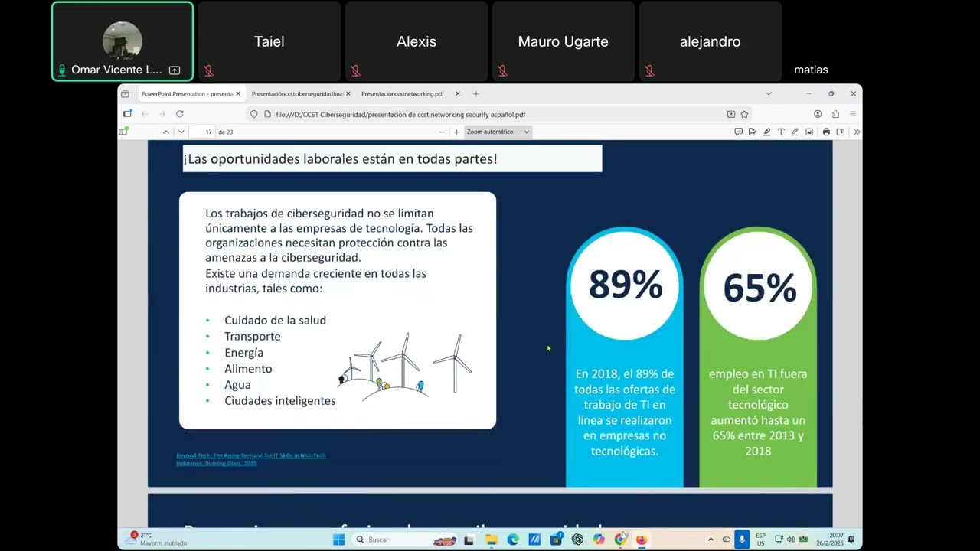Open Firefox from the taskbar
This screenshot has width=980, height=551.
point(642,540)
